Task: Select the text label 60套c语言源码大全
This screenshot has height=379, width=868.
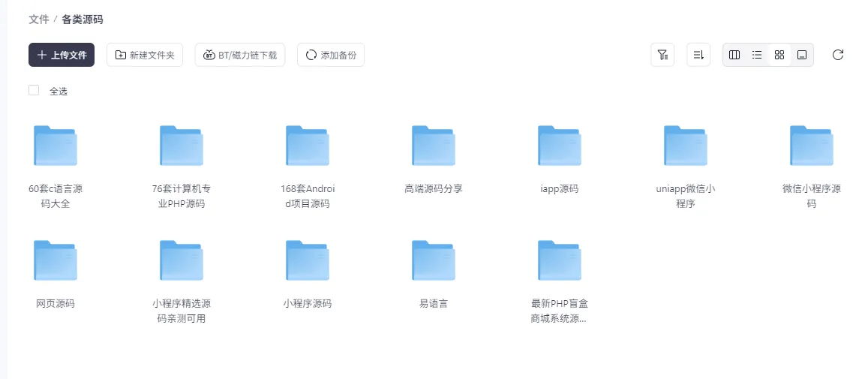Action: (56, 196)
